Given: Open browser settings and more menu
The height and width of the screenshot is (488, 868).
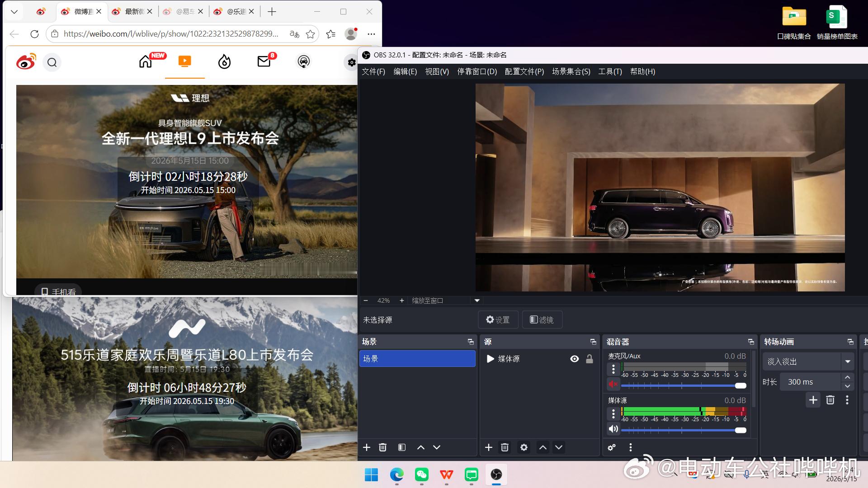Looking at the screenshot, I should [371, 34].
